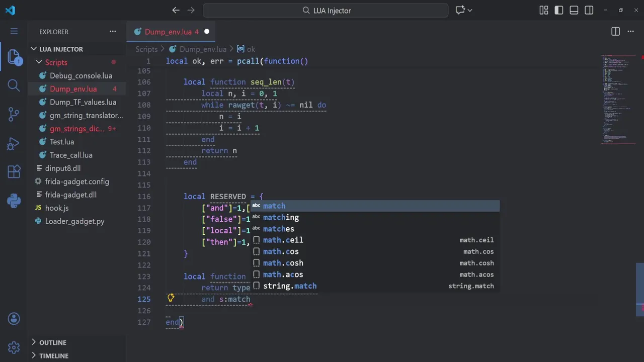Open Source Control view
This screenshot has height=362, width=644.
[14, 114]
